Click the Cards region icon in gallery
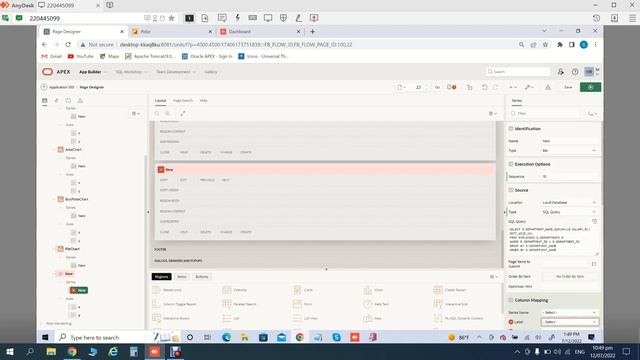The width and height of the screenshot is (640, 360). [298, 290]
